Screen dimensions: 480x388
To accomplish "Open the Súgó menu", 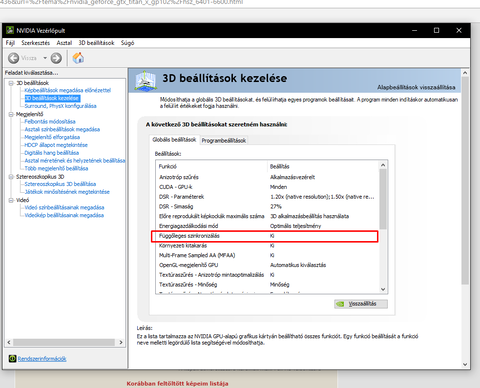I will [127, 43].
